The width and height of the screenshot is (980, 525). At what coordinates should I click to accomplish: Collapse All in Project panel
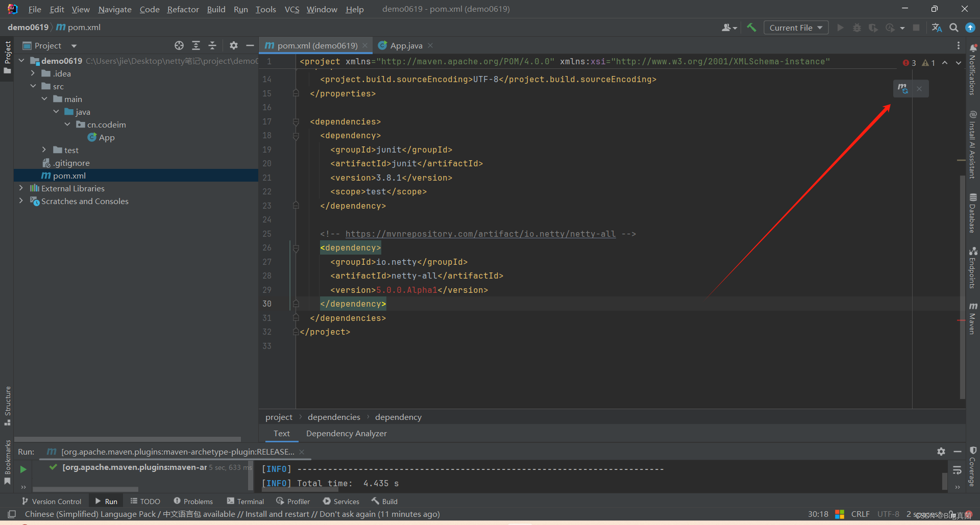pos(212,45)
